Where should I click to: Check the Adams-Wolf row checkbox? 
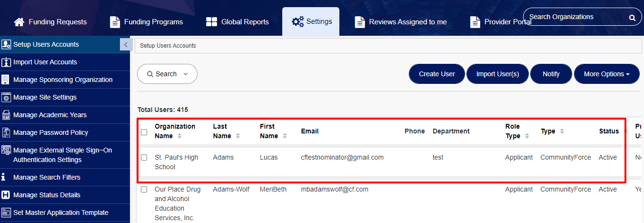pyautogui.click(x=144, y=189)
